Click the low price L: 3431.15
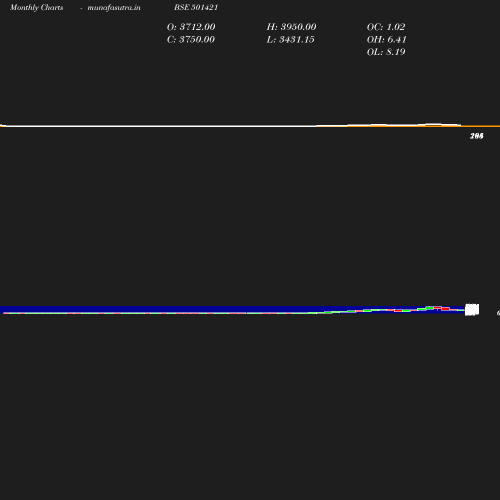 click(290, 39)
